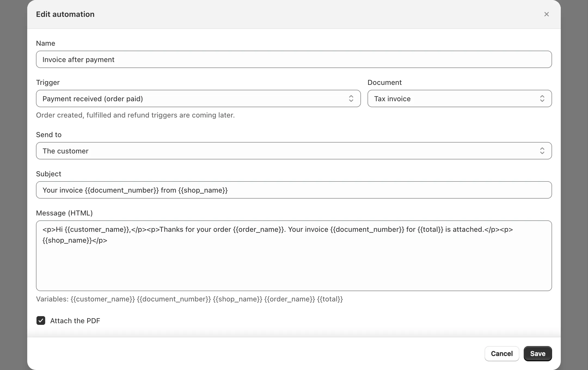Click the Cancel button

(502, 354)
